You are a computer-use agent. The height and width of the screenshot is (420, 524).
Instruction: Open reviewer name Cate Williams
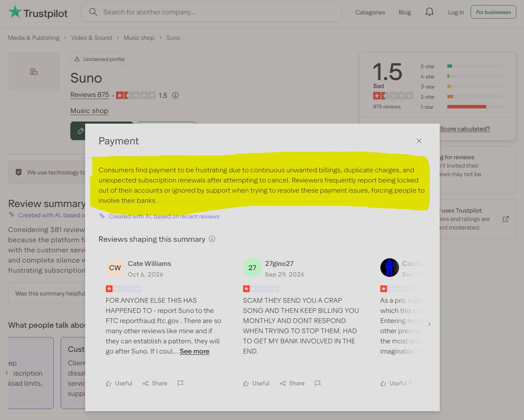pyautogui.click(x=149, y=263)
